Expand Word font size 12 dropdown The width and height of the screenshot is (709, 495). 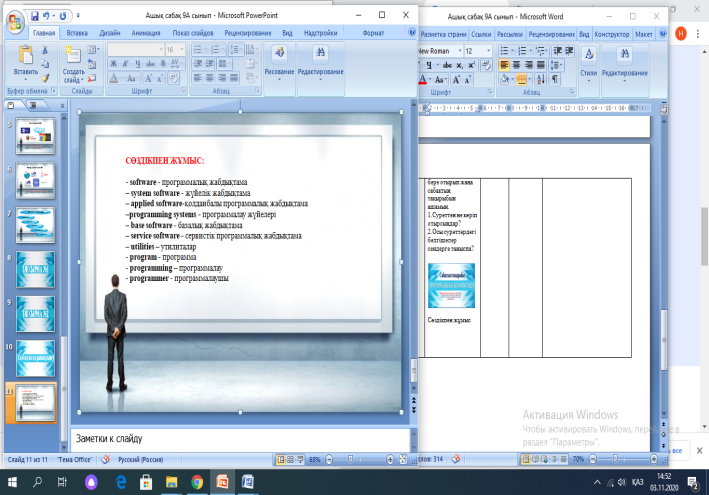coord(488,51)
